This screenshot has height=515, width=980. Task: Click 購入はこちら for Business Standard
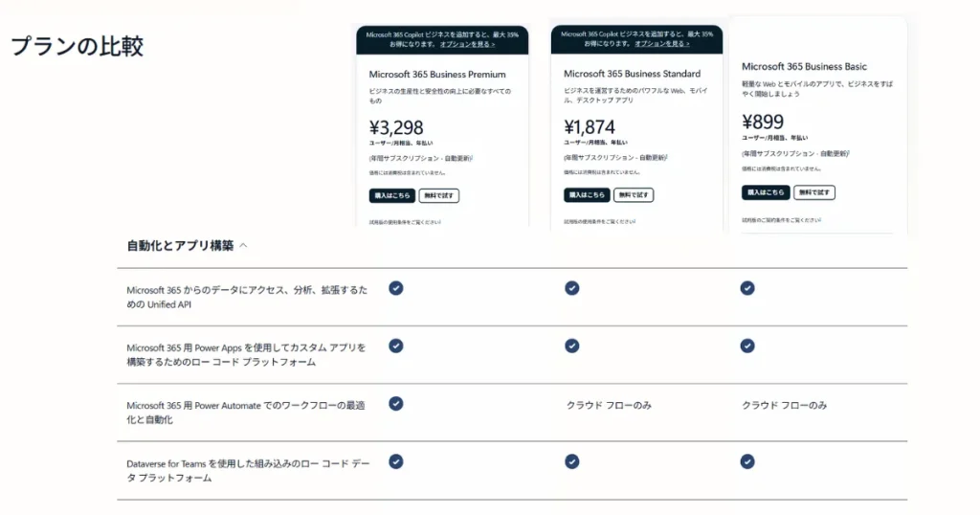point(587,194)
